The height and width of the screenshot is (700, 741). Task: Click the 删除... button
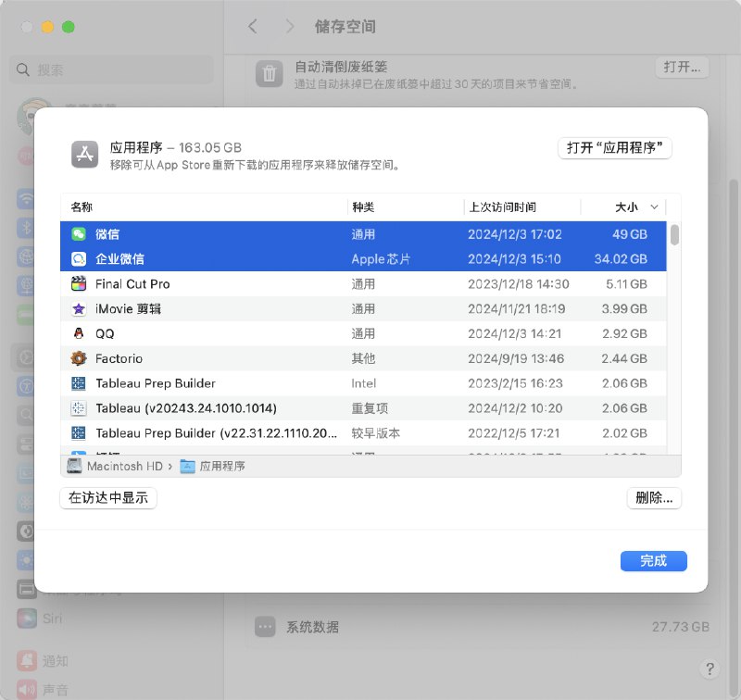click(654, 498)
